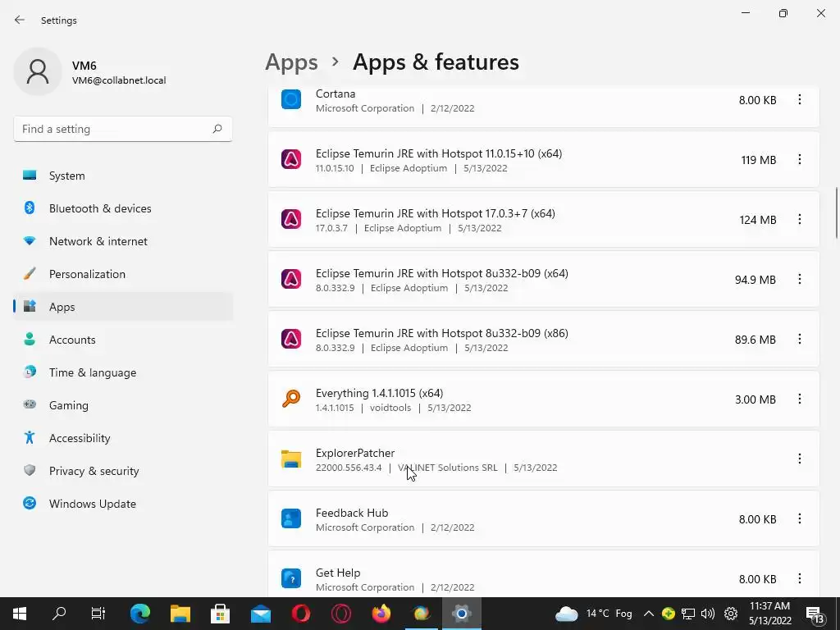Image resolution: width=840 pixels, height=630 pixels.
Task: Open the ExplorerPatcher options menu
Action: pyautogui.click(x=799, y=459)
